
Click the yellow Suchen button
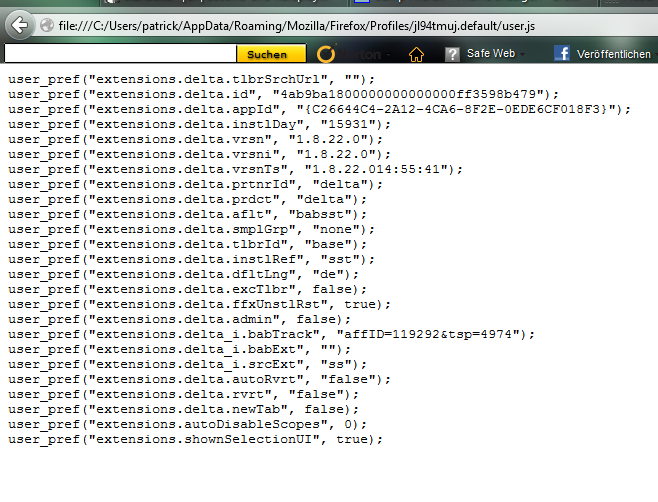pos(271,54)
